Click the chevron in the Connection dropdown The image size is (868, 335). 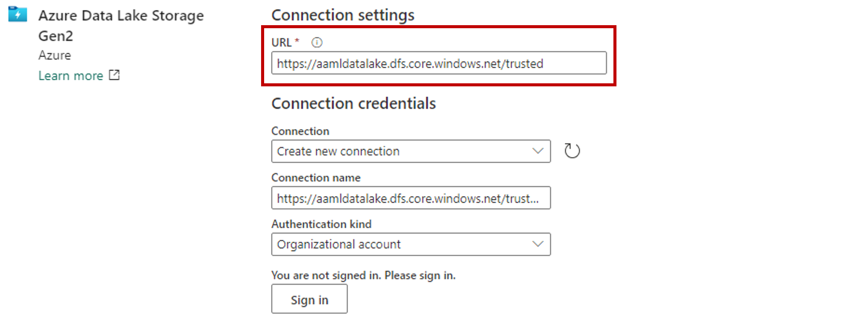(538, 151)
